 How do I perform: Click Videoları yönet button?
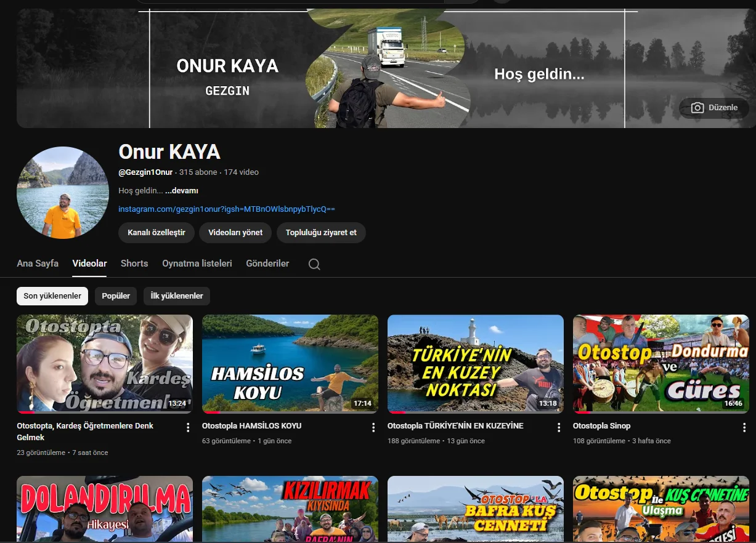click(235, 233)
